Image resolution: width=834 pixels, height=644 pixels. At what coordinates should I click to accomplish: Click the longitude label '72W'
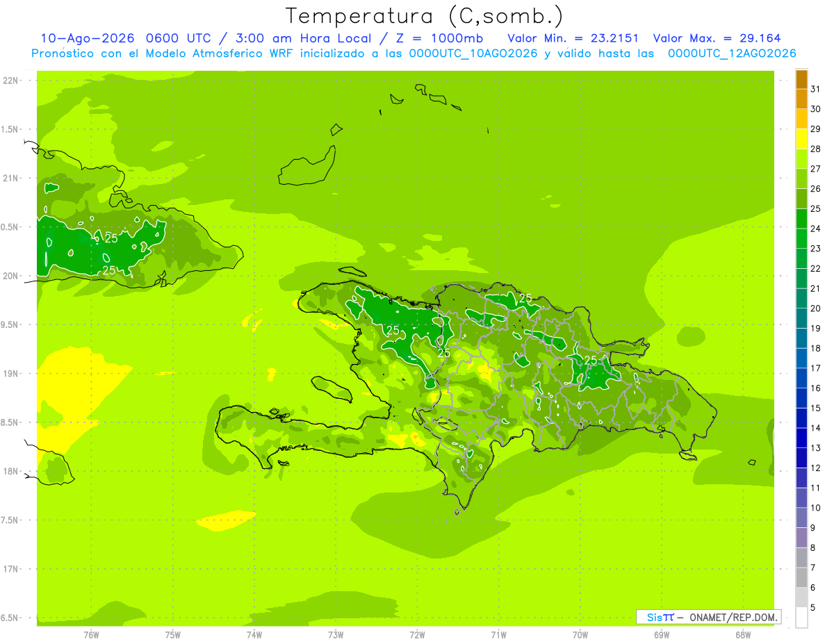(x=417, y=635)
